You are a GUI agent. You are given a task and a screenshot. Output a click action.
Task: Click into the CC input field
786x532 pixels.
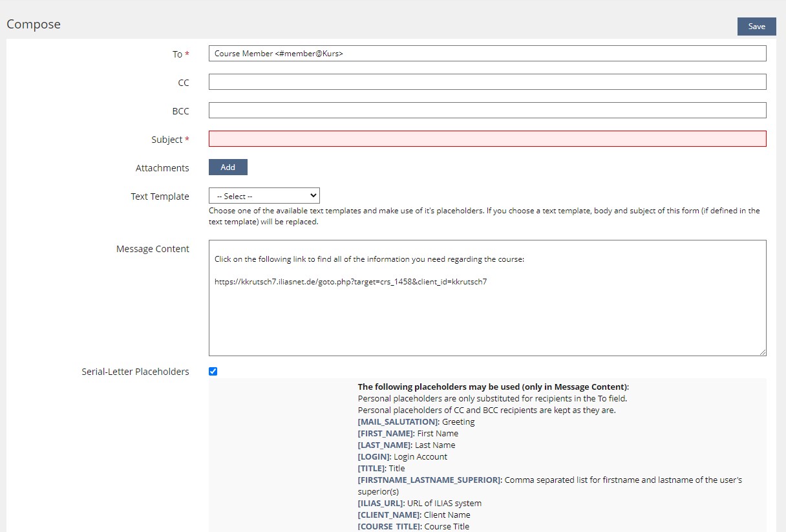pos(487,82)
